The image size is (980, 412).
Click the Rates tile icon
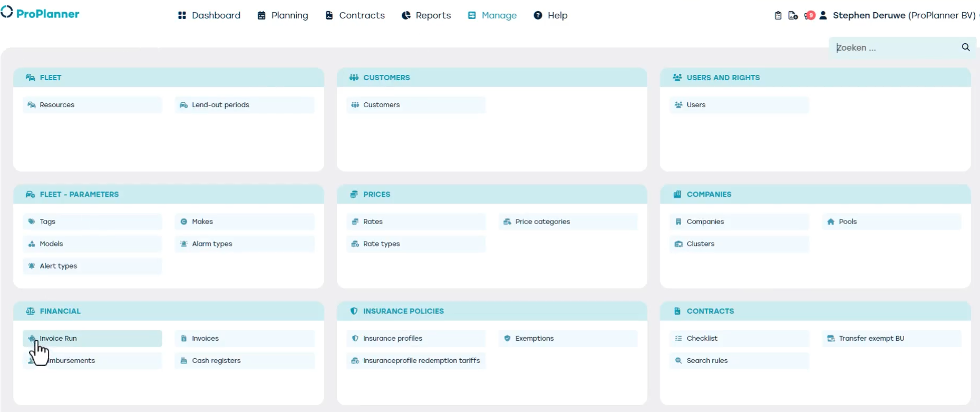355,222
